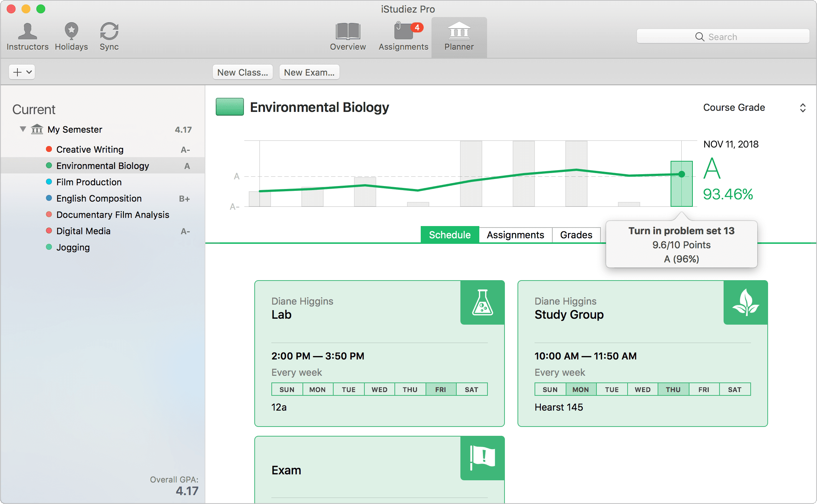This screenshot has height=504, width=817.
Task: Click the 12a room text
Action: tap(279, 407)
